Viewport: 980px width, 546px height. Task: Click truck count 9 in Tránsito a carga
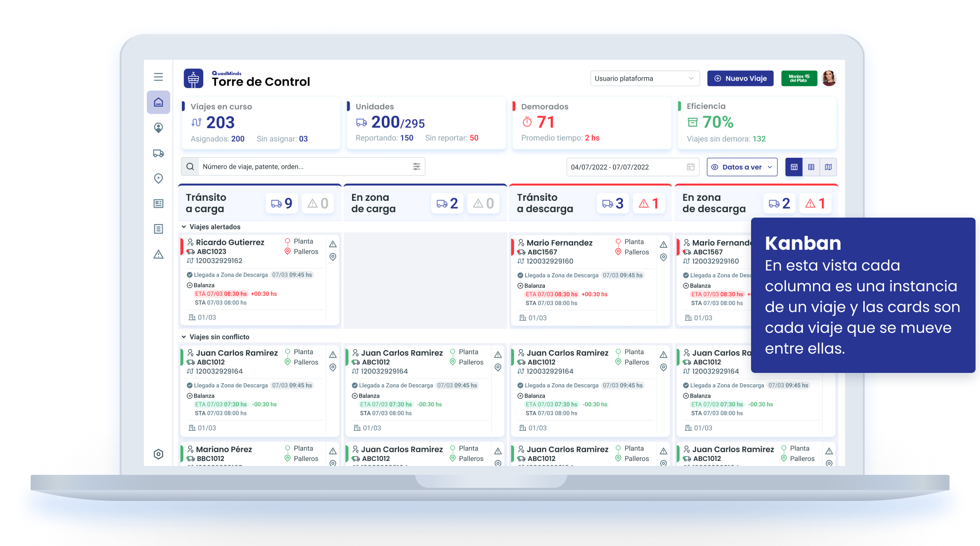[x=282, y=203]
